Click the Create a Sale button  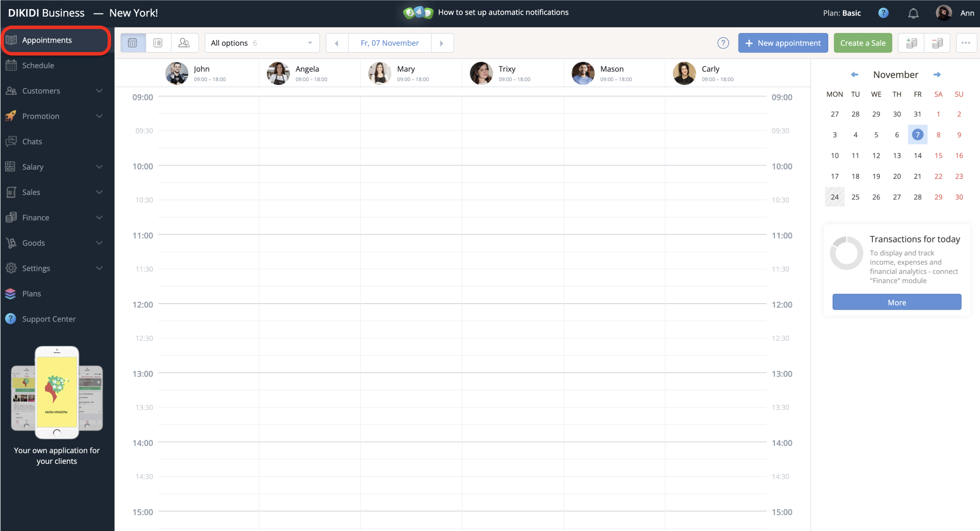point(862,43)
